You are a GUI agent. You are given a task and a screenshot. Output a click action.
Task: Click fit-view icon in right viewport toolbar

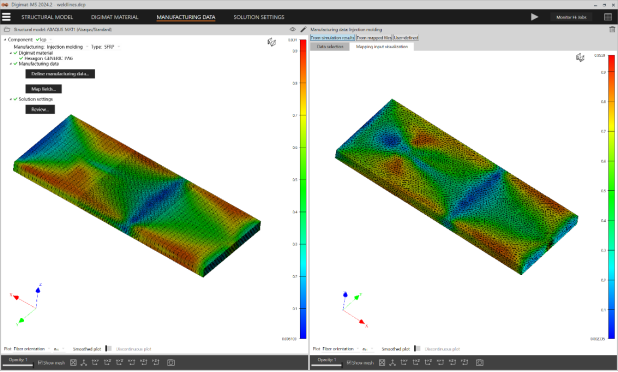pyautogui.click(x=382, y=363)
